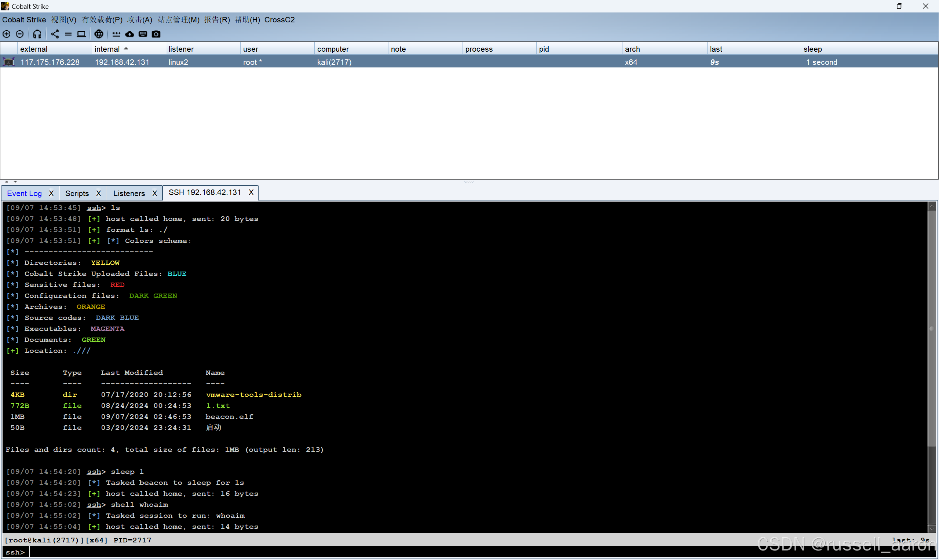Click the connect to team server plus icon

tap(6, 34)
